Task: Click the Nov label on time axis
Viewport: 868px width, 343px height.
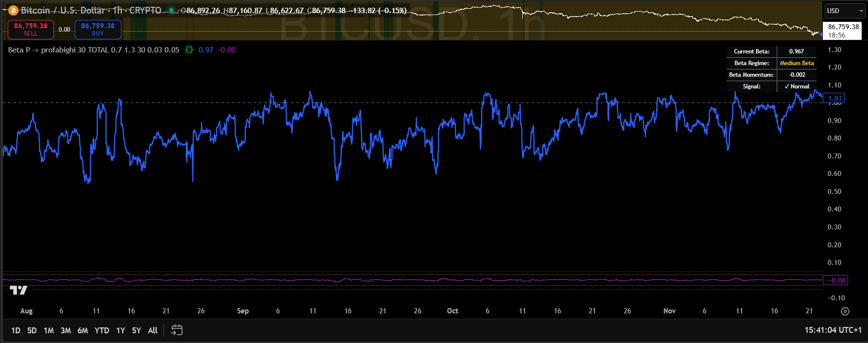Action: click(x=669, y=311)
